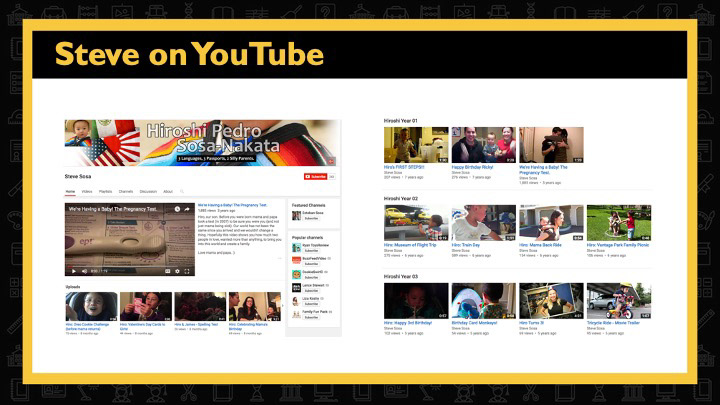The image size is (720, 405).
Task: Show more uploads with the right arrow
Action: tap(283, 306)
